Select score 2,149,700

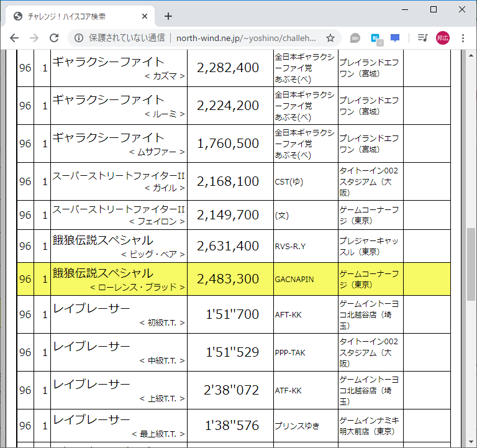(x=228, y=215)
